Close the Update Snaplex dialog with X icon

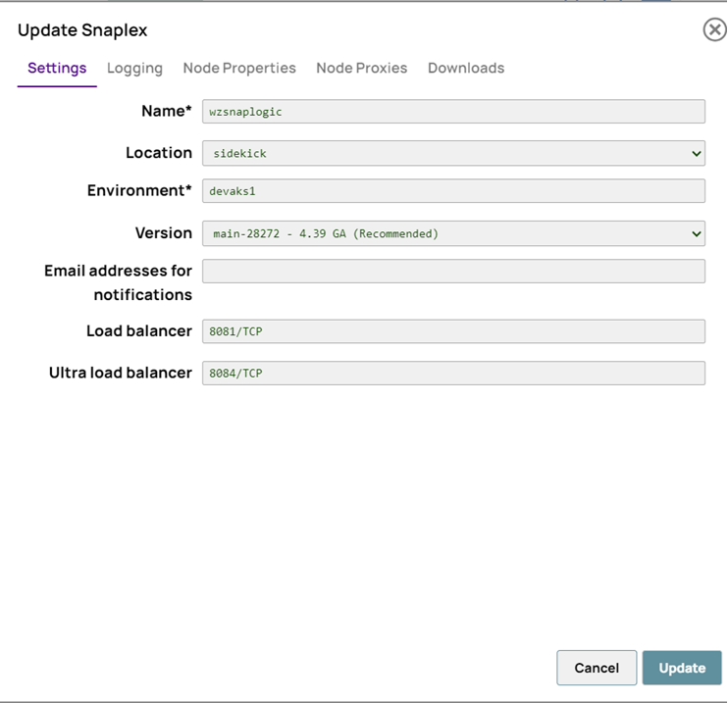715,30
